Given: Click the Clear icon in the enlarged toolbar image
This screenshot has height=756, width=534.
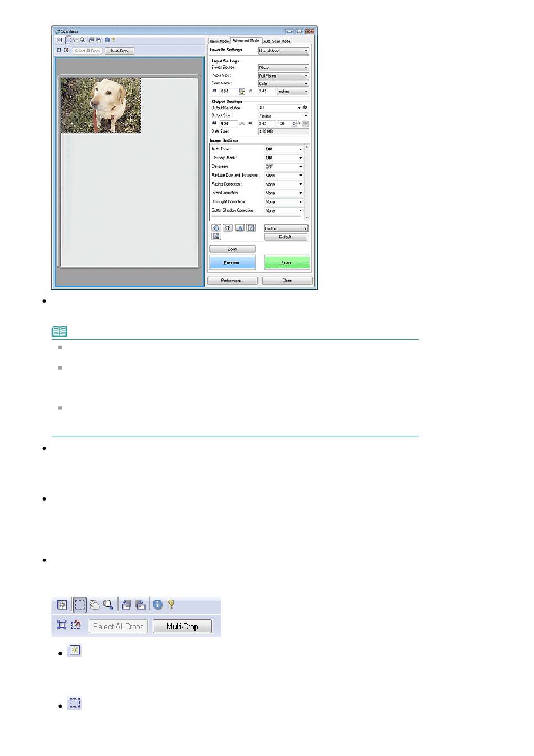Looking at the screenshot, I should pos(62,605).
